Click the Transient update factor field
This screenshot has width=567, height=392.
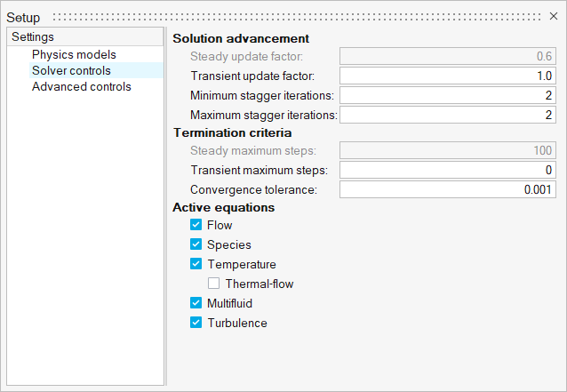click(x=449, y=76)
